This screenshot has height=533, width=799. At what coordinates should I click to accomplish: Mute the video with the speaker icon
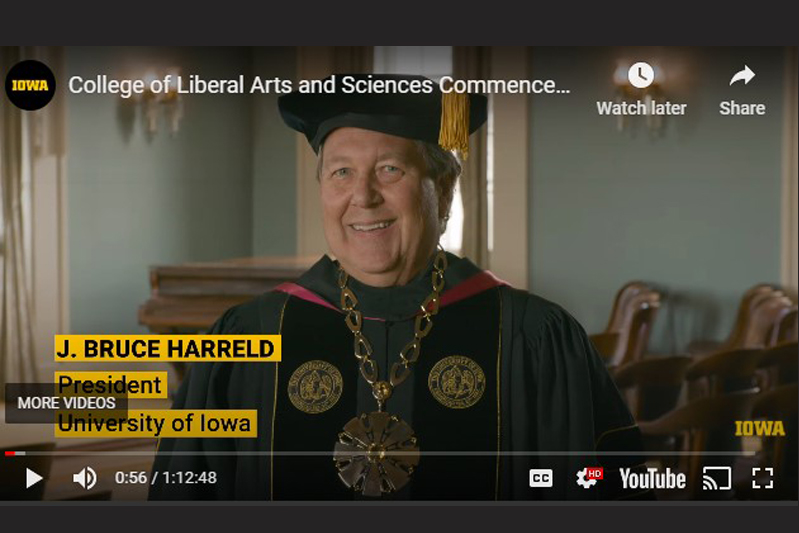(85, 478)
